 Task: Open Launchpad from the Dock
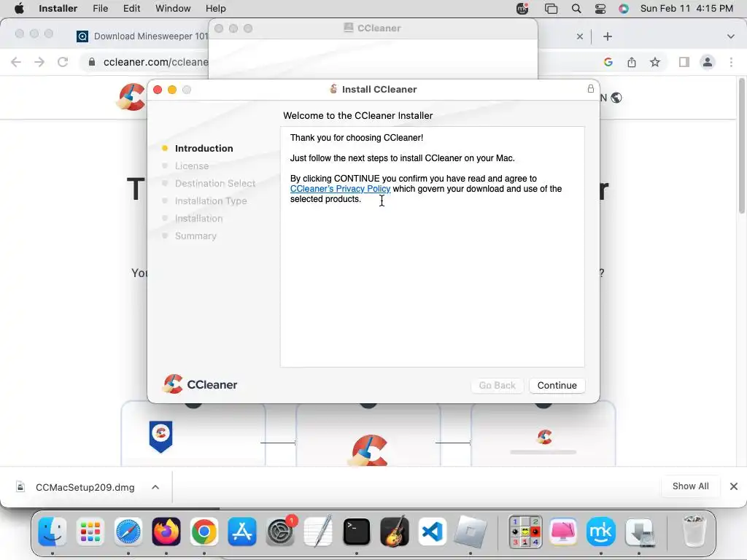[90, 532]
